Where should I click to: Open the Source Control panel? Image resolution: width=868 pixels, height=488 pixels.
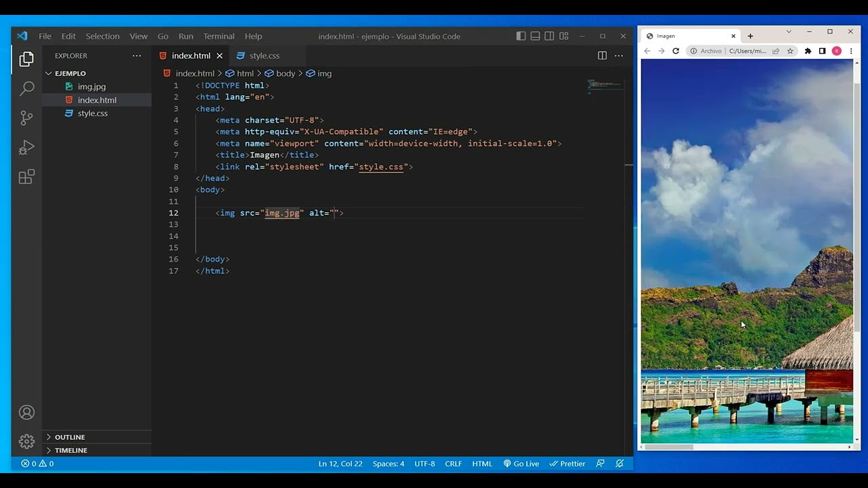[x=26, y=118]
